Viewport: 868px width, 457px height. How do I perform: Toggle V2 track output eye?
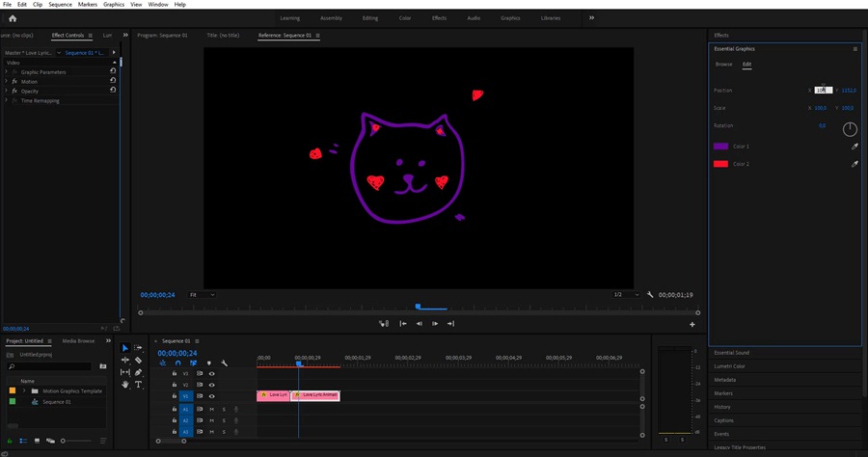211,385
